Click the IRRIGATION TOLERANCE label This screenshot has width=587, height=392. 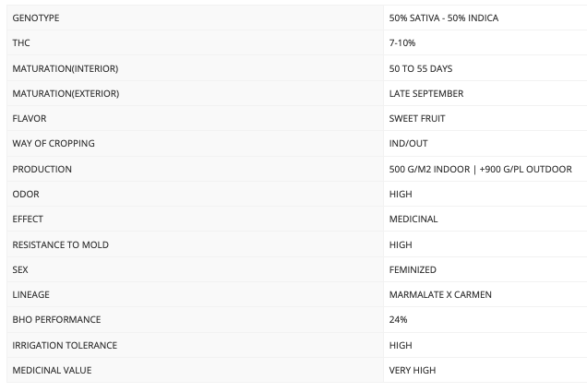[x=65, y=345]
